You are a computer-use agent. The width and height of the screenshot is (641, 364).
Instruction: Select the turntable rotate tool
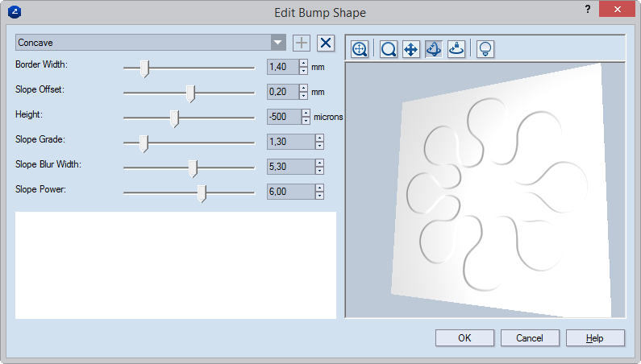456,49
